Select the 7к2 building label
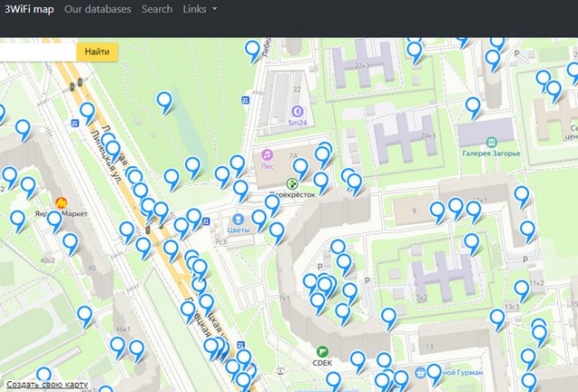 coord(422,297)
